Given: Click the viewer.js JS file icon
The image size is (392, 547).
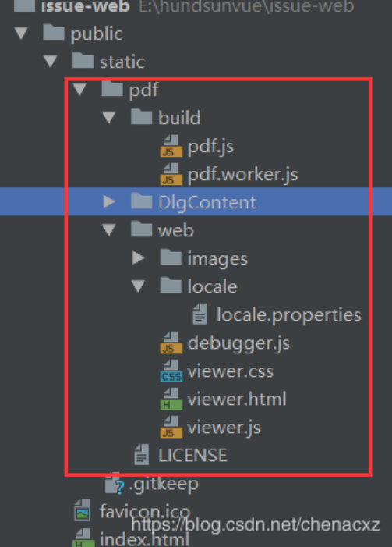Looking at the screenshot, I should click(x=171, y=427).
